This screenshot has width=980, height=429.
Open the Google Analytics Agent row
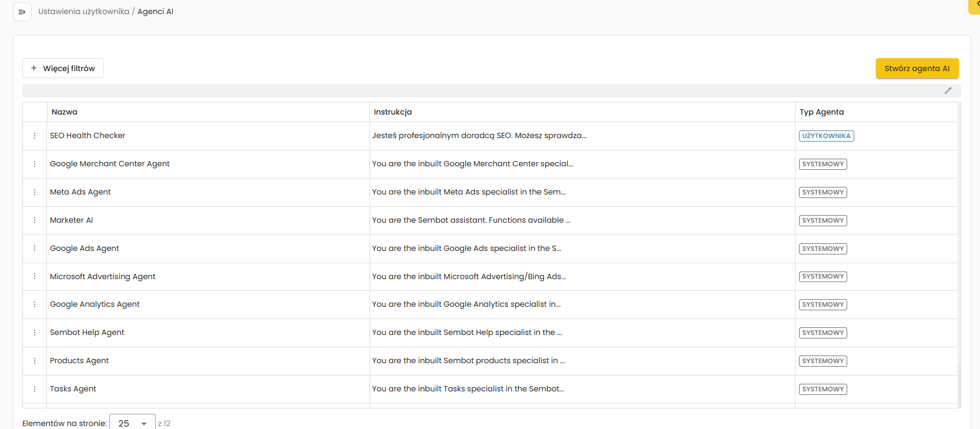coord(95,304)
